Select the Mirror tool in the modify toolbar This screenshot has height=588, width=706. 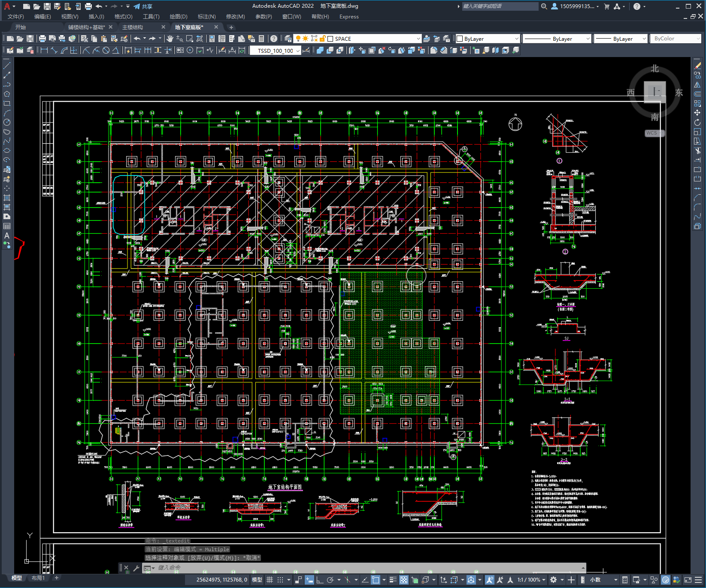[697, 84]
